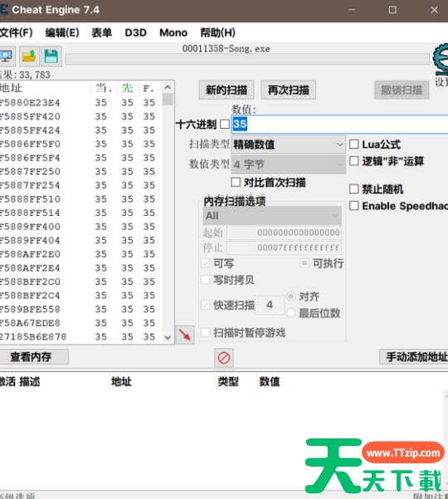Select address row F5889FF400
This screenshot has height=499, width=448.
click(81, 227)
